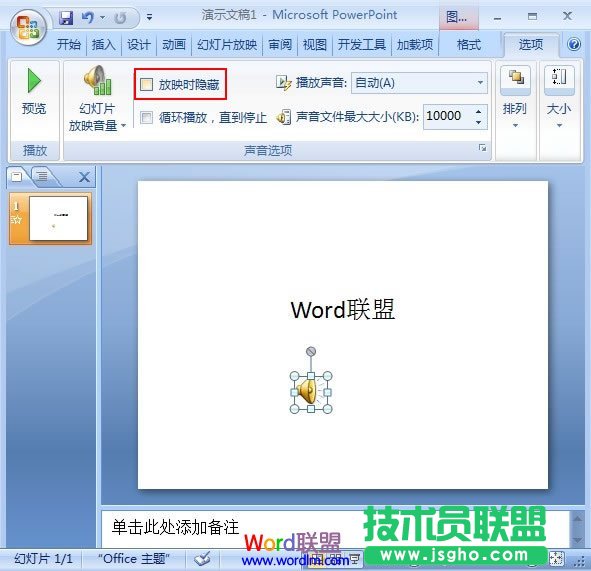This screenshot has width=591, height=571.
Task: Open the 开始 ribbon tab
Action: 69,45
